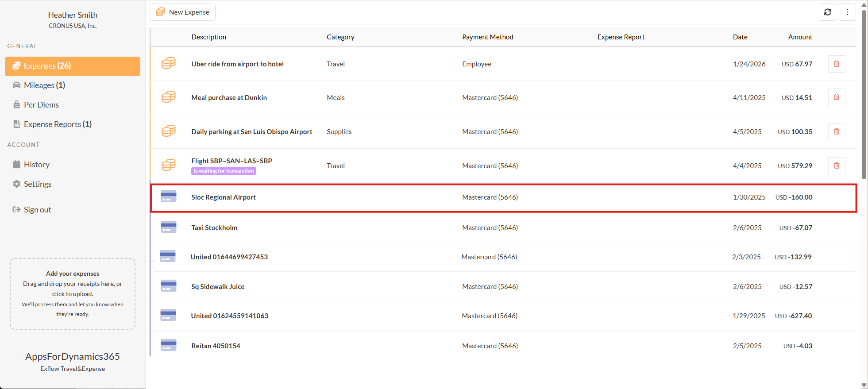Click the refresh icon button

click(x=827, y=12)
